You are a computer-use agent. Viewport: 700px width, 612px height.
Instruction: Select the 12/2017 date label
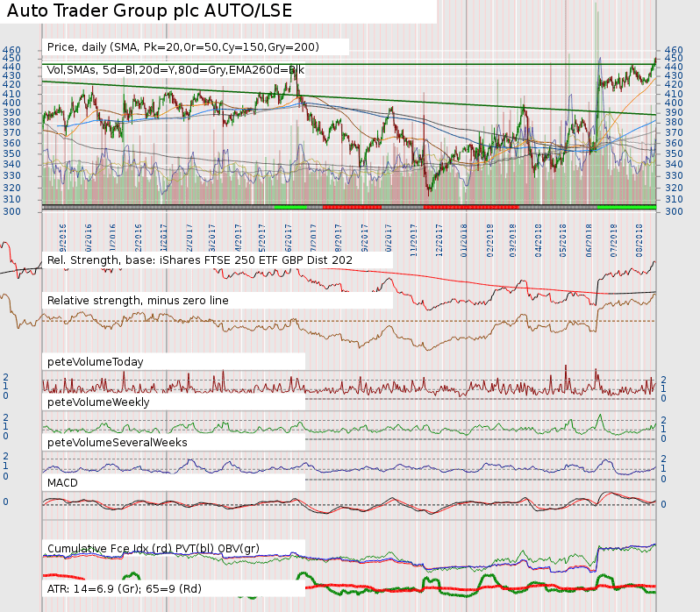[x=439, y=240]
